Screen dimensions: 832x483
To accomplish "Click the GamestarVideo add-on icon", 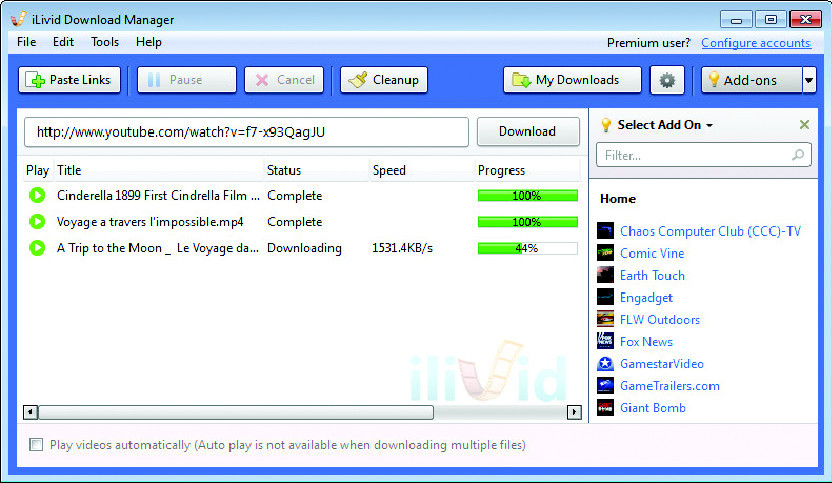I will 605,364.
